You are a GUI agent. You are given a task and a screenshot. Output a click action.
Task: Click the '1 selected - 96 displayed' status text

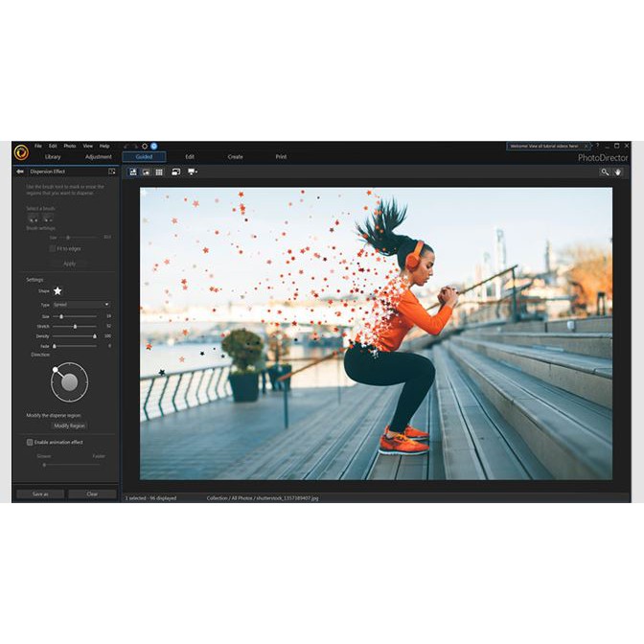pyautogui.click(x=150, y=498)
